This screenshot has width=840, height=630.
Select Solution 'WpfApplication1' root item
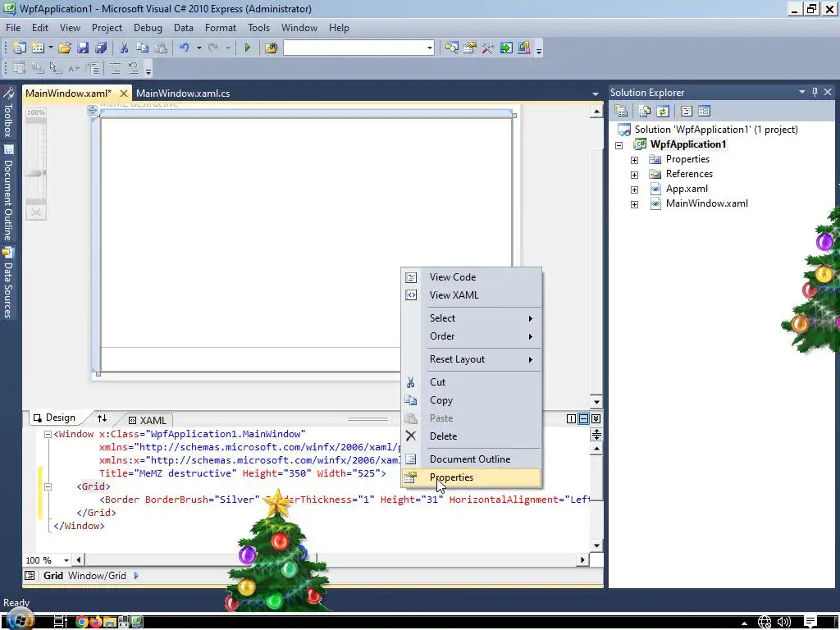[x=708, y=130]
